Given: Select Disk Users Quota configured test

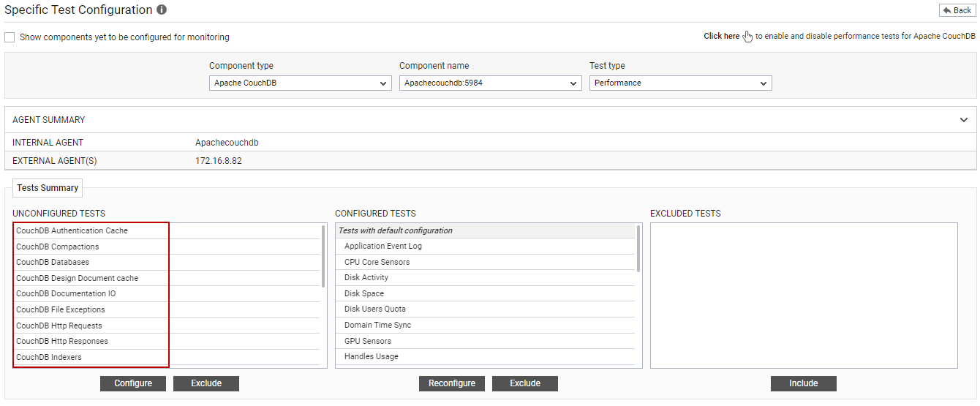Looking at the screenshot, I should coord(486,309).
